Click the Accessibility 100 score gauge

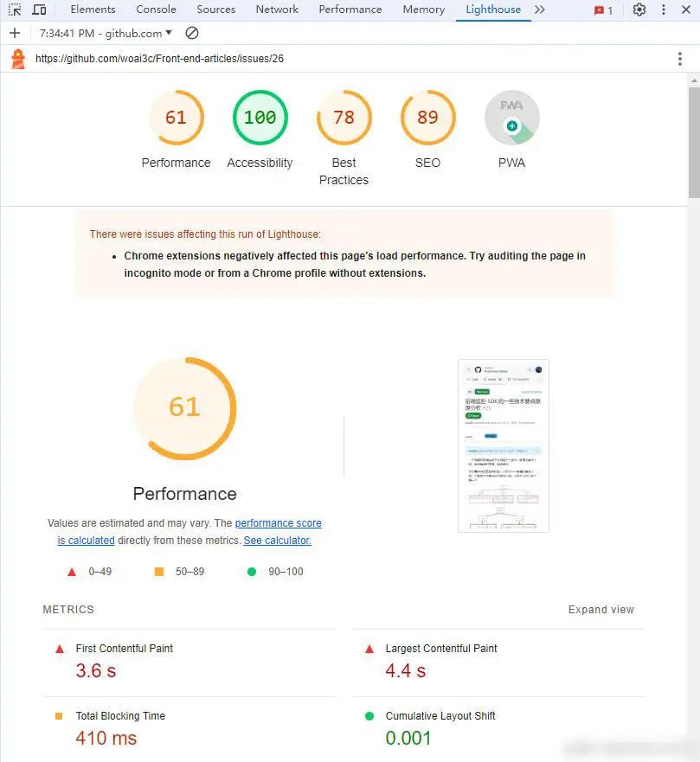point(260,118)
